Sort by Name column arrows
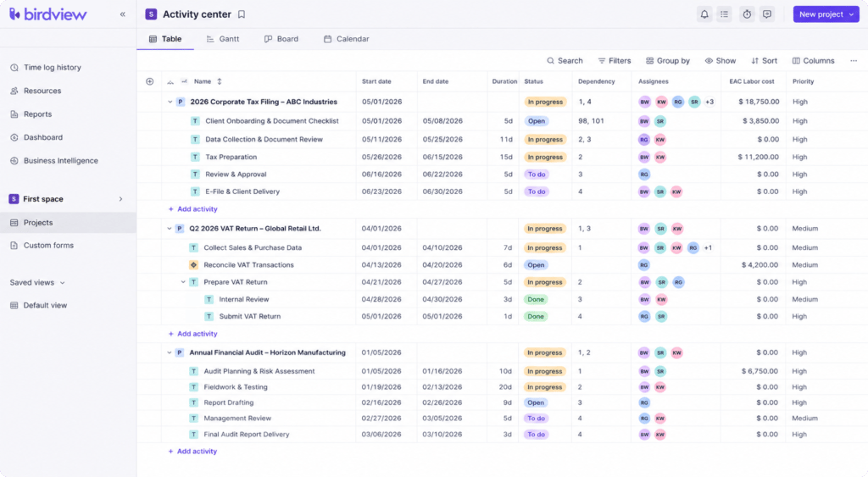This screenshot has height=477, width=868. 220,81
